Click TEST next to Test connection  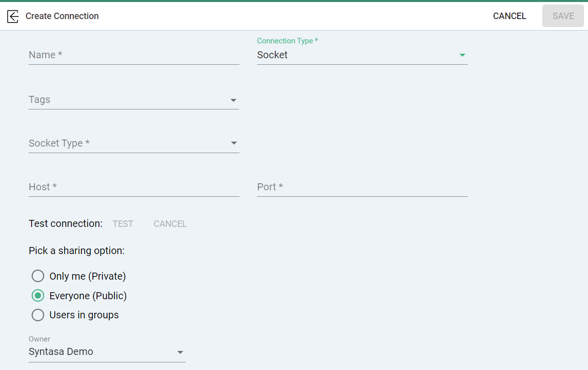click(123, 224)
